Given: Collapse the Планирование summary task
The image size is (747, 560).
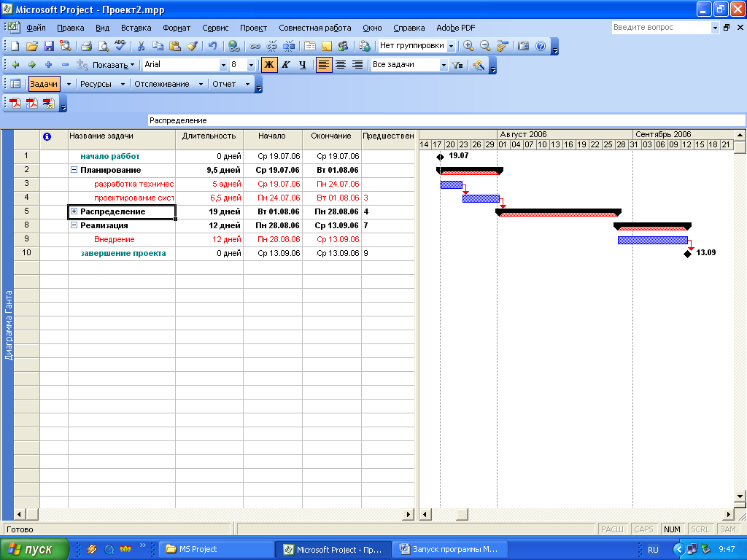Looking at the screenshot, I should [74, 169].
